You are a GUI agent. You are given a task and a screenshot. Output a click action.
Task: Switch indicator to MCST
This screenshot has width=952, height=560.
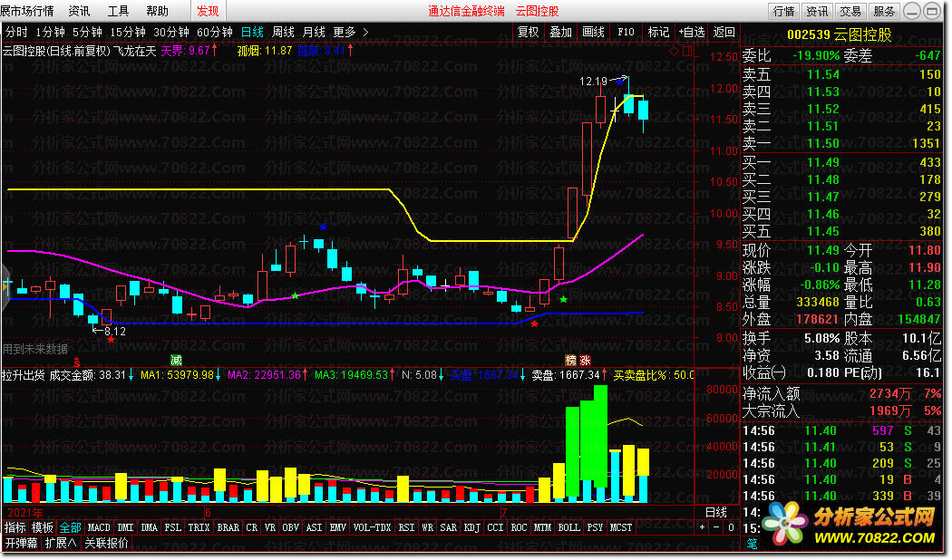(x=621, y=528)
